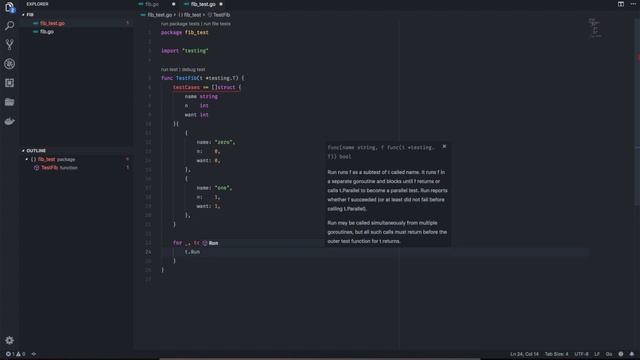Screen dimensions: 640x360
Task: Click the code minimap preview
Action: [595, 28]
